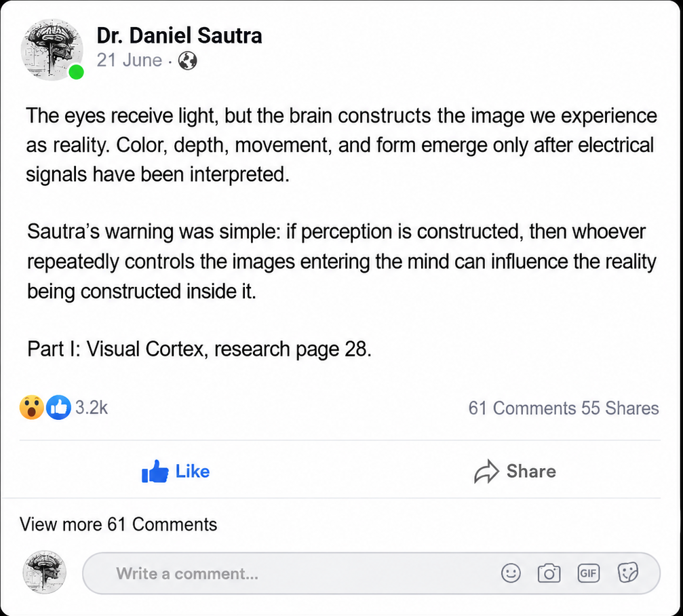Click the share arrow icon
Image resolution: width=683 pixels, height=616 pixels.
pyautogui.click(x=486, y=471)
